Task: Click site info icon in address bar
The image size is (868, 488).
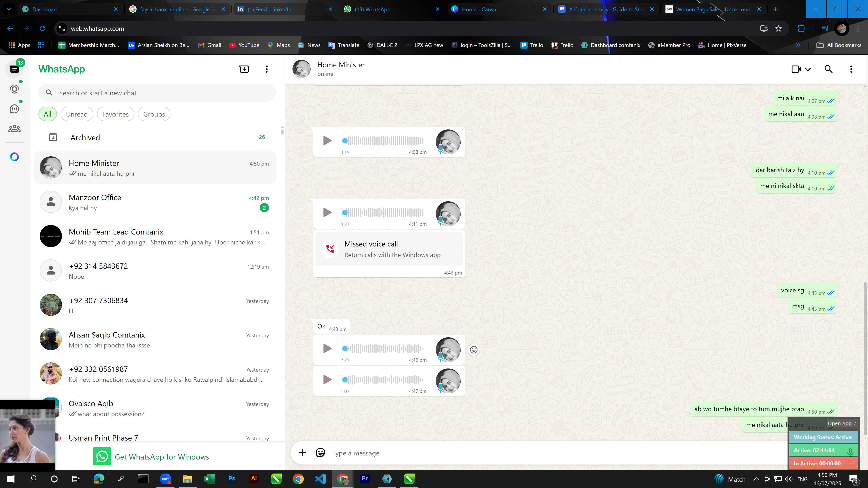Action: click(62, 28)
